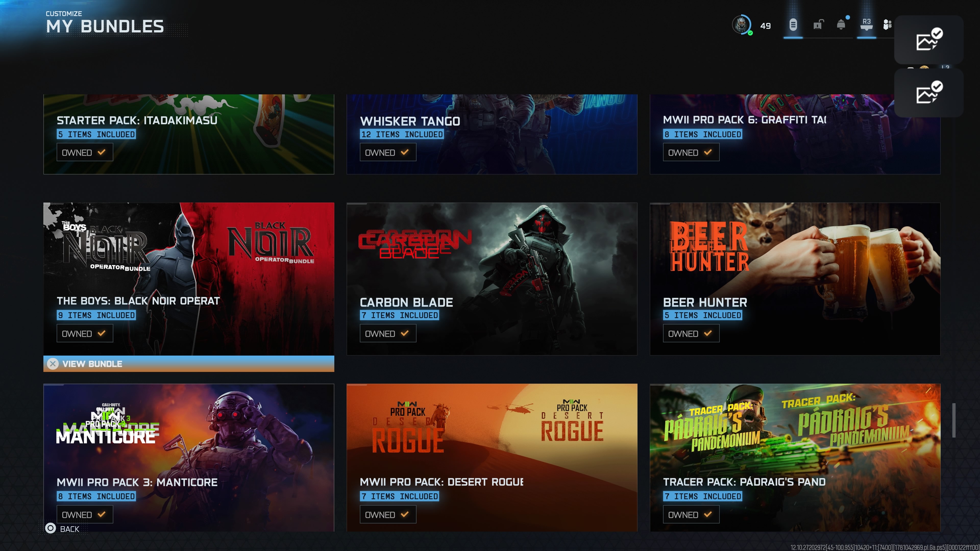Click "7 ITEMS INCLUDED" on Pádraig's pack
This screenshot has height=551, width=980.
click(x=703, y=496)
